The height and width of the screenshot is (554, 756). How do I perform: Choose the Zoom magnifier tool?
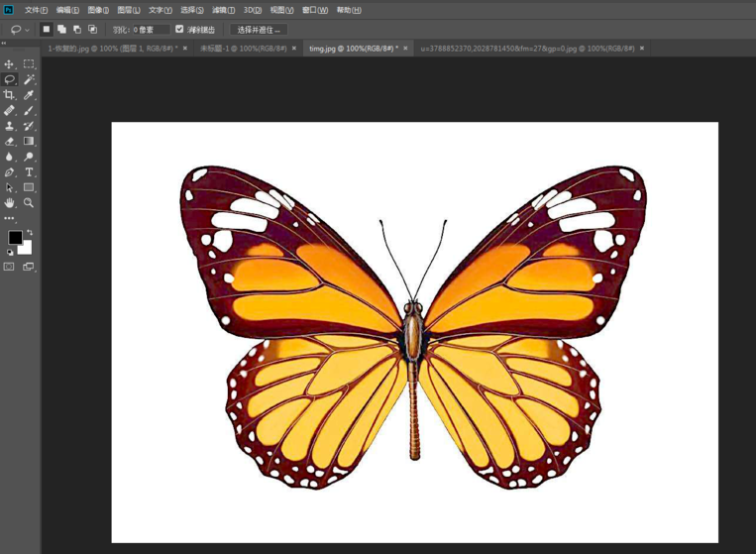pos(29,202)
